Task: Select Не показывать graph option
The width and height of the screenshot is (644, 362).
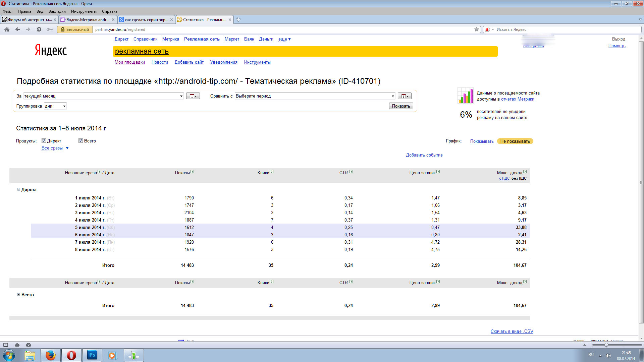Action: (515, 141)
